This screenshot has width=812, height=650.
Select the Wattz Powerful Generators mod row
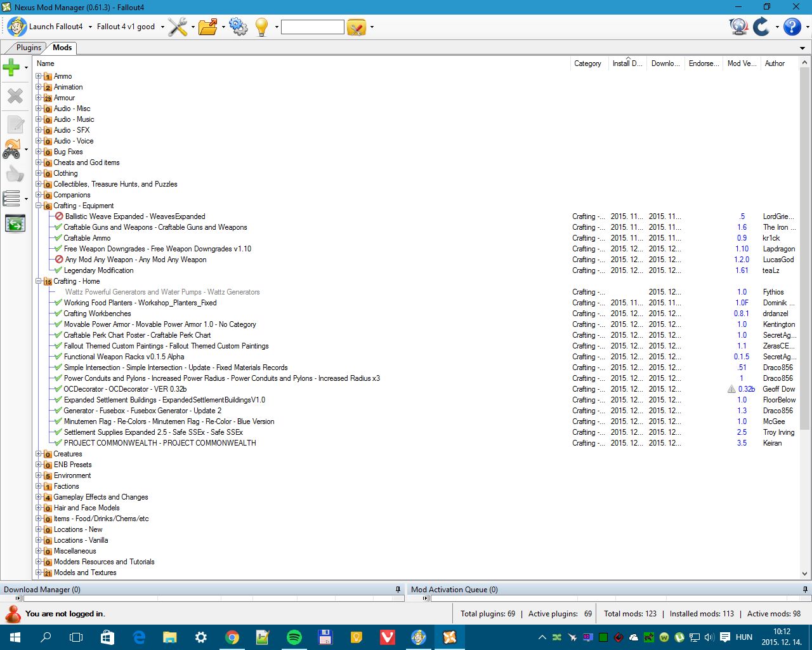pyautogui.click(x=416, y=292)
